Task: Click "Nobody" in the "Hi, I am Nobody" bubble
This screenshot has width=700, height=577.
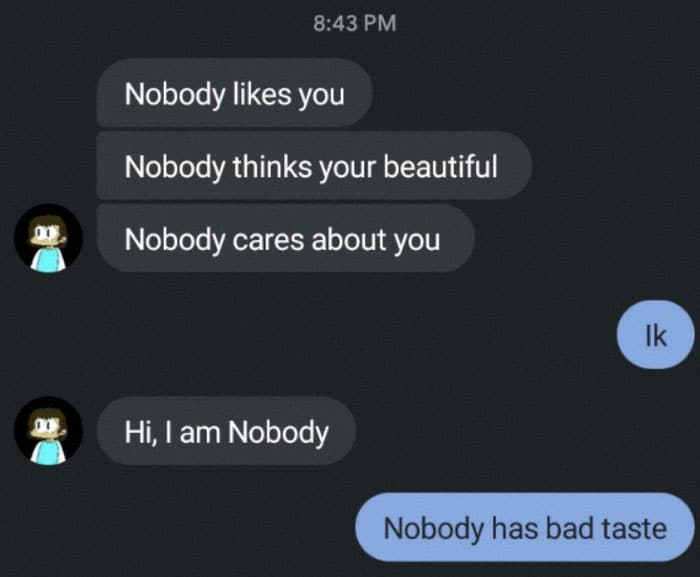Action: (278, 432)
